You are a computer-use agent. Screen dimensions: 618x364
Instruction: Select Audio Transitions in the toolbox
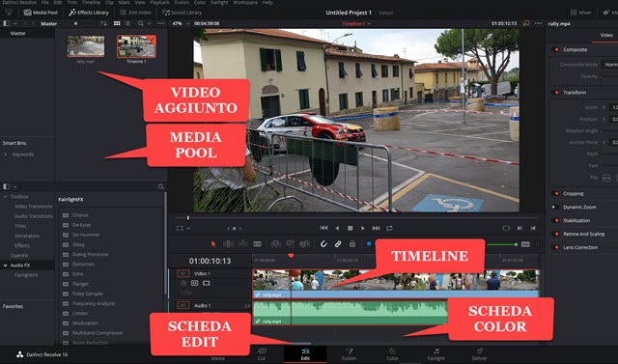tap(34, 216)
